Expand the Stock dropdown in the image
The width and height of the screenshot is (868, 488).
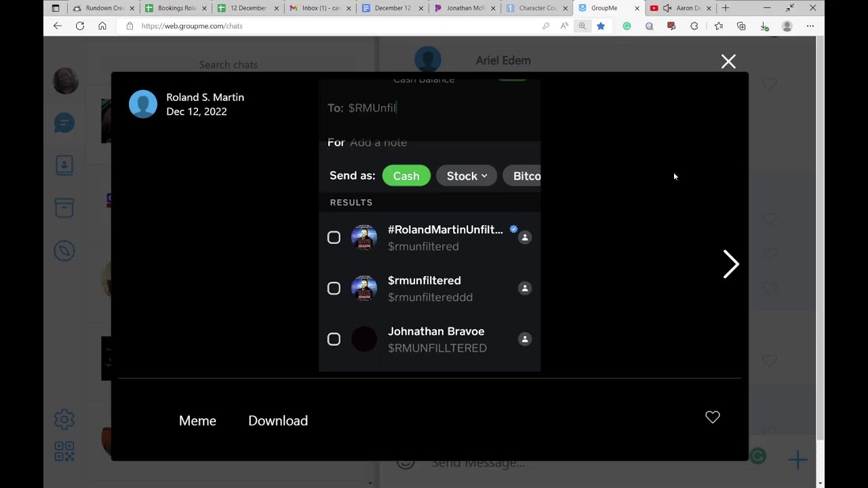[x=467, y=176]
